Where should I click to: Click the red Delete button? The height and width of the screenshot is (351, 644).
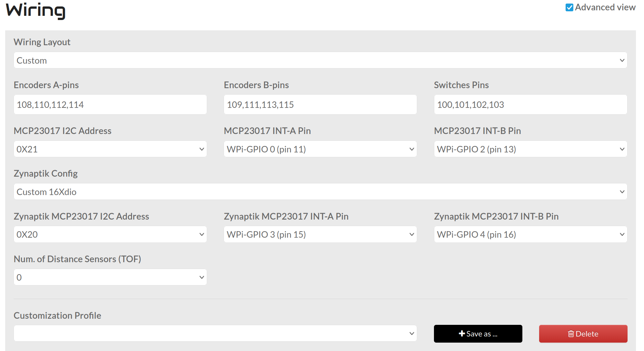point(583,334)
